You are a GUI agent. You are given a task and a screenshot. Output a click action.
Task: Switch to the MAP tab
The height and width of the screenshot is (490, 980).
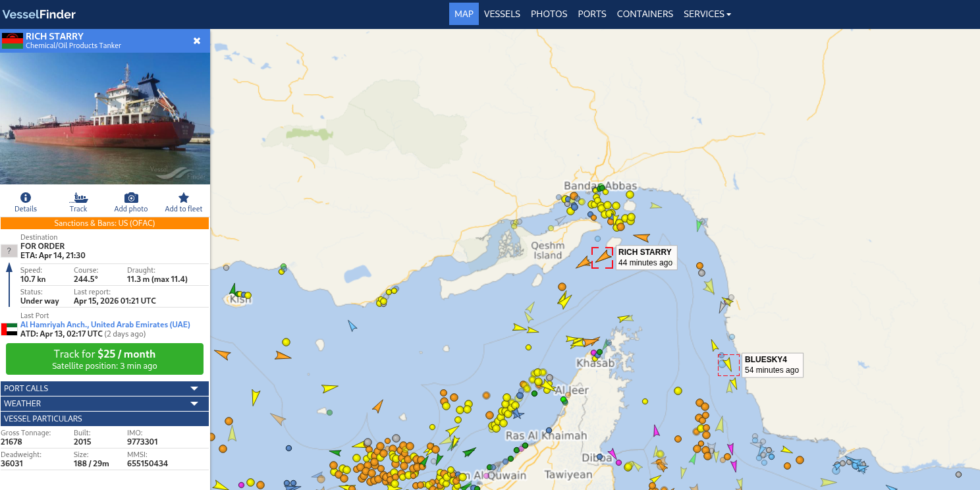click(464, 14)
